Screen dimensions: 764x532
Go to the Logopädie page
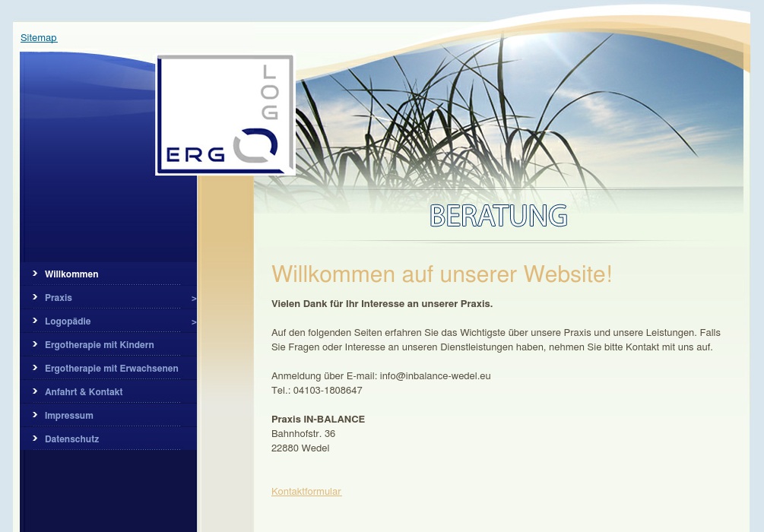tap(68, 321)
